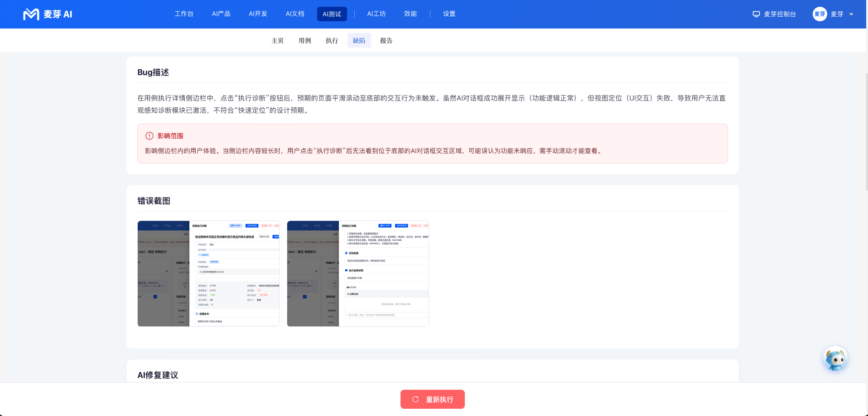
Task: Click the 麦芽控制台 monitor icon
Action: 756,14
